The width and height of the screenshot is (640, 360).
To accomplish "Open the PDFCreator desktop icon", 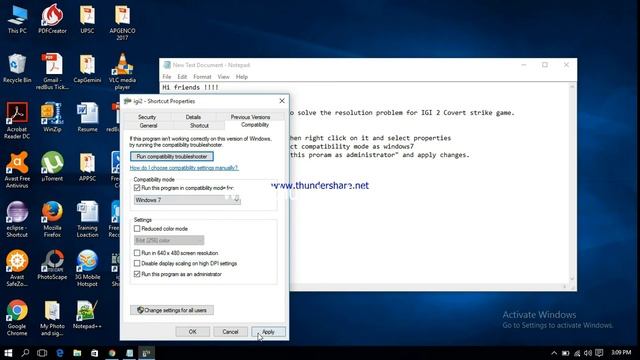I will (52, 19).
